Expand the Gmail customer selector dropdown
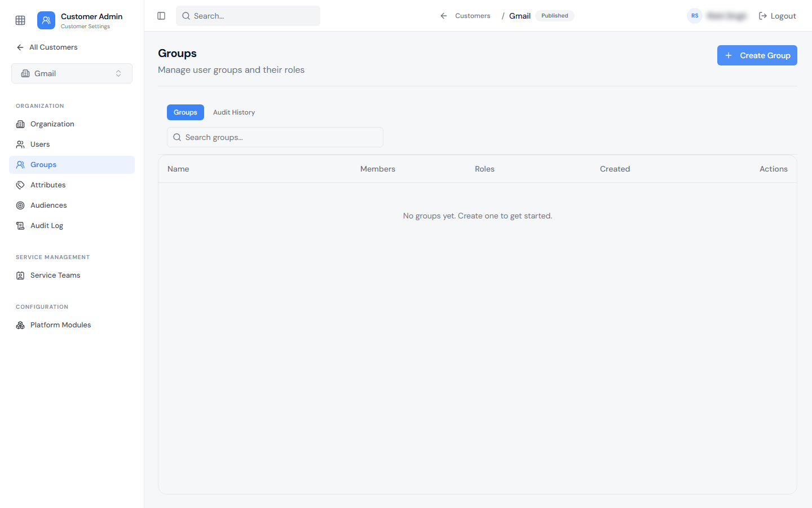812x508 pixels. tap(72, 73)
